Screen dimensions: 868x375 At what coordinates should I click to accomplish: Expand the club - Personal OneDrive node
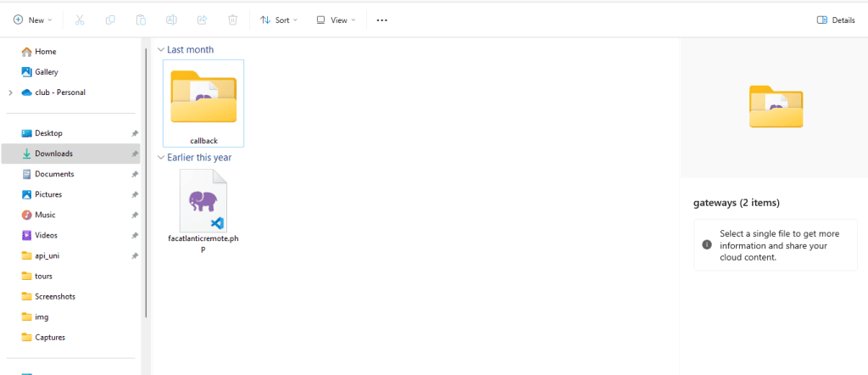(x=10, y=92)
